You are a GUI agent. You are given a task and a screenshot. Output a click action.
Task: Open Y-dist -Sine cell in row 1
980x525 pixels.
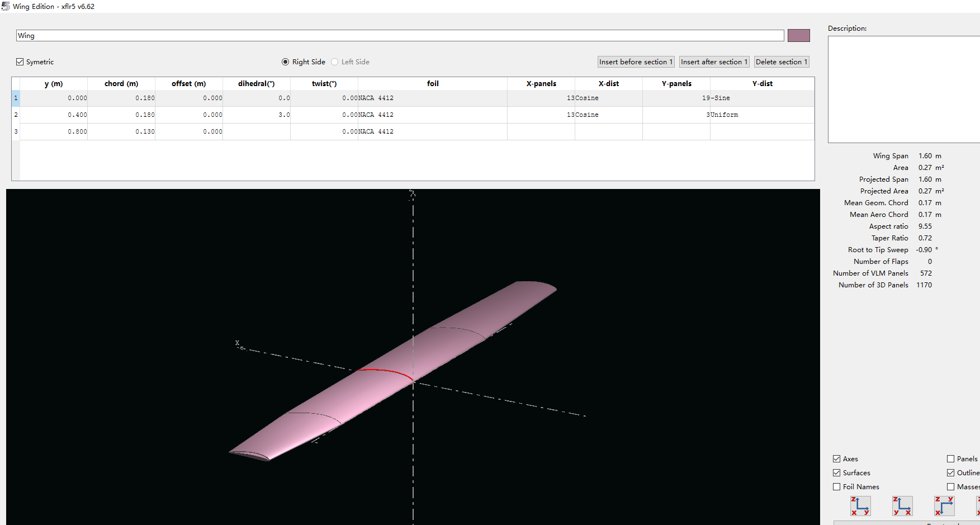(x=762, y=98)
